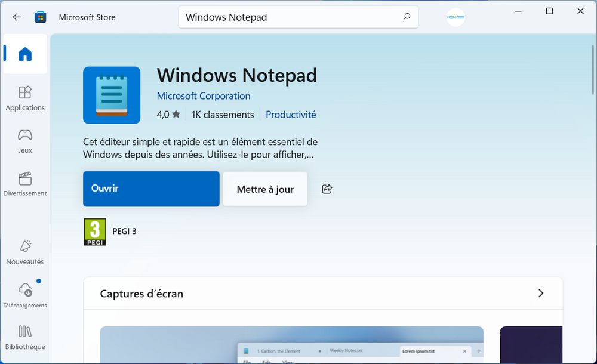Open Nouveautés in the sidebar
This screenshot has height=364, width=597.
[x=25, y=252]
